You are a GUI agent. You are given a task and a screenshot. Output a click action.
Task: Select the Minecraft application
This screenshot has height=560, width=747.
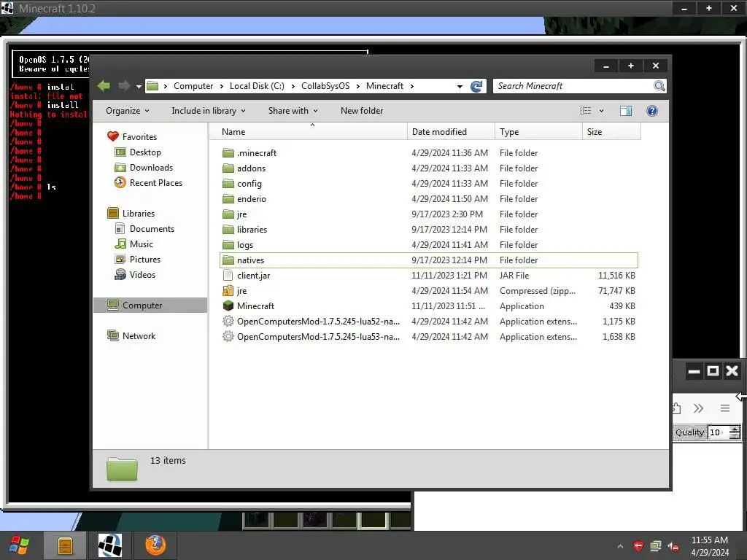coord(429,306)
